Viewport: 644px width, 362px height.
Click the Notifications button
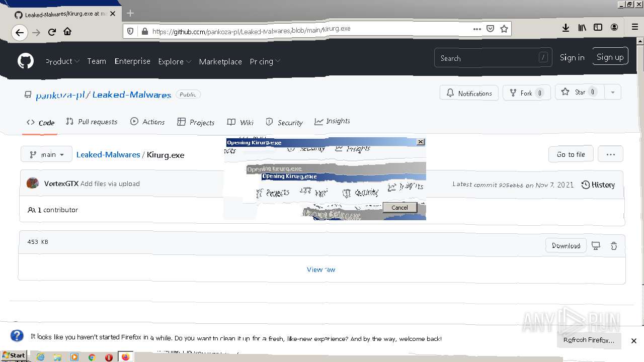[469, 93]
